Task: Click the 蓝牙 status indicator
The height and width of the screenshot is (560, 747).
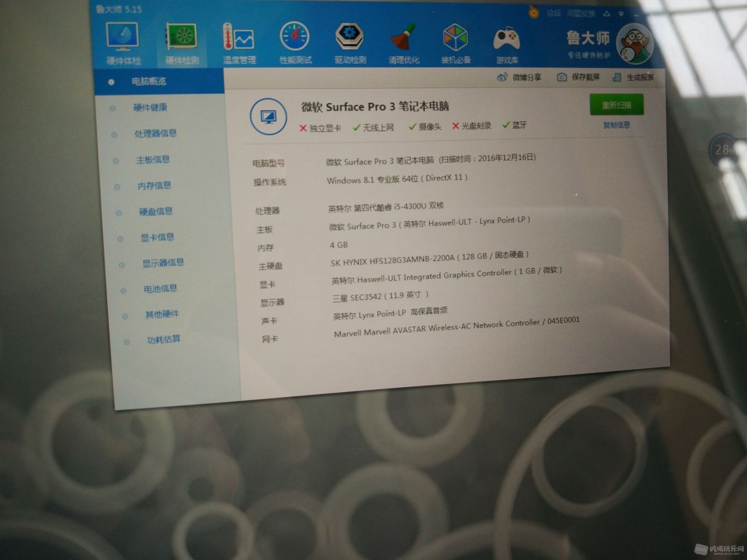Action: click(514, 125)
